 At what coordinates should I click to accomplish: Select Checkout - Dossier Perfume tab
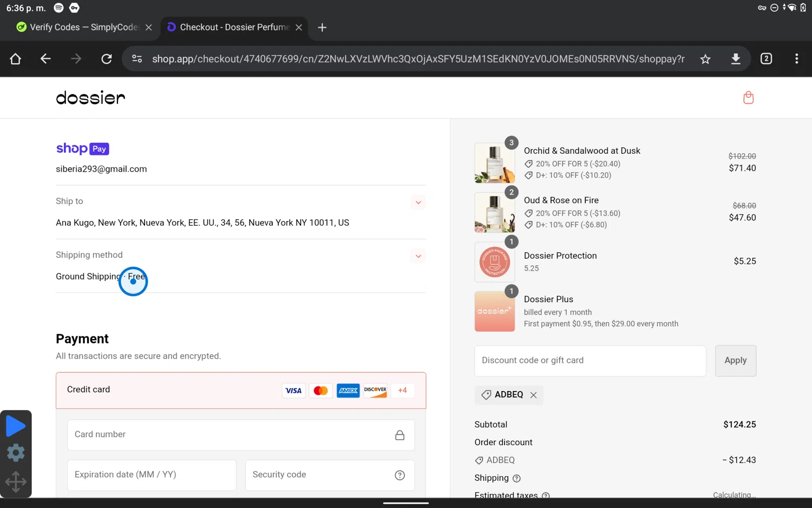click(x=234, y=27)
